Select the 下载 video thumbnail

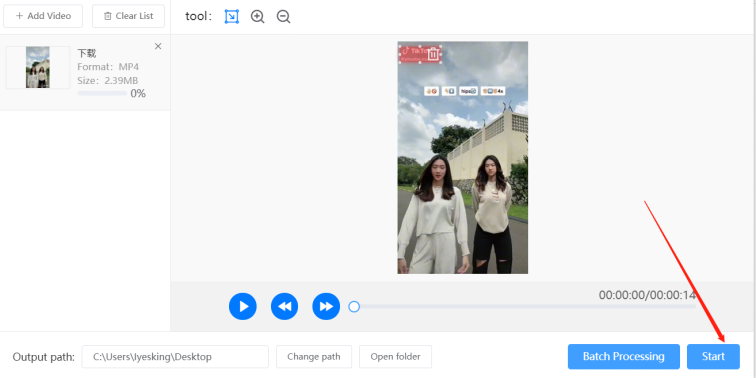tap(38, 68)
